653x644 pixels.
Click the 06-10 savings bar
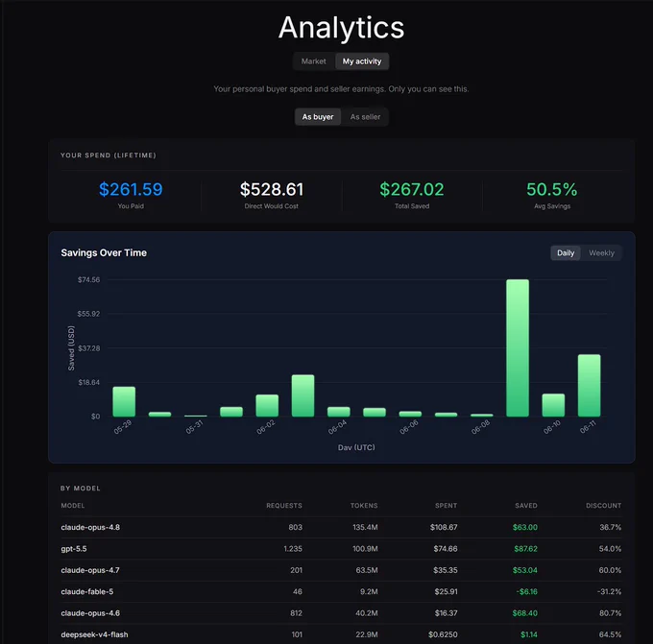[553, 405]
